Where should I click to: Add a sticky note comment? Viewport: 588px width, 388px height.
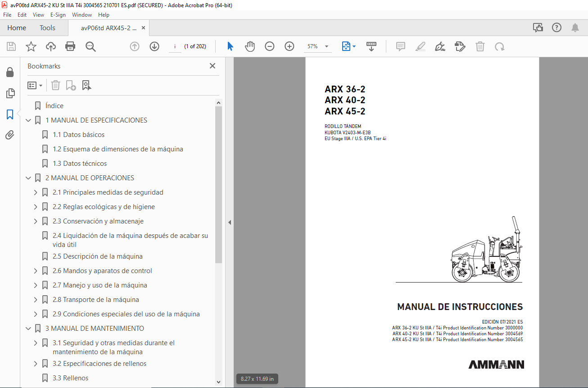point(401,46)
